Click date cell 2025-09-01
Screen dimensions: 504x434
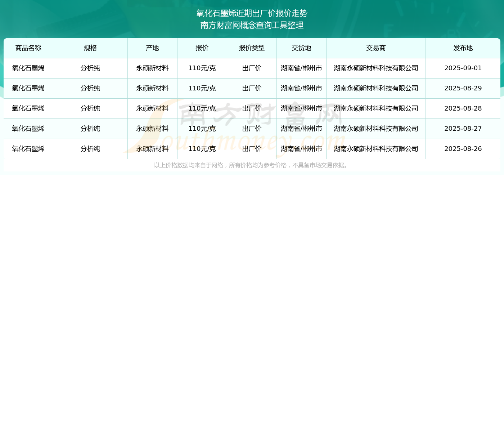[463, 68]
